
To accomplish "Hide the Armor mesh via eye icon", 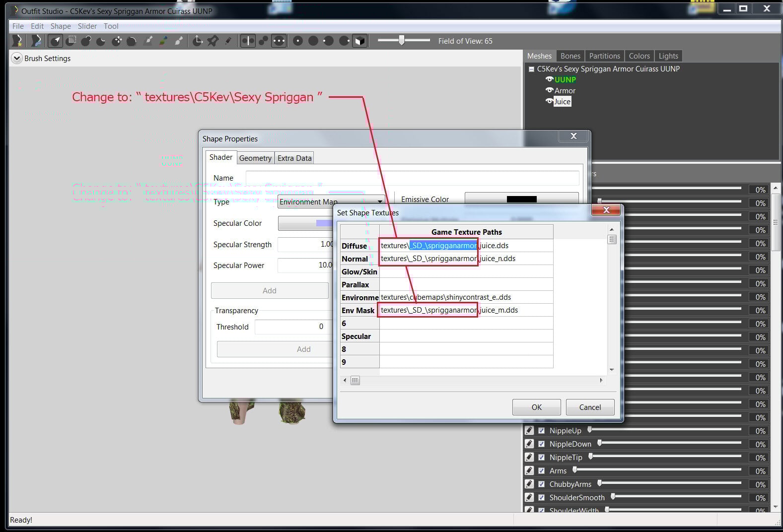I will [549, 90].
